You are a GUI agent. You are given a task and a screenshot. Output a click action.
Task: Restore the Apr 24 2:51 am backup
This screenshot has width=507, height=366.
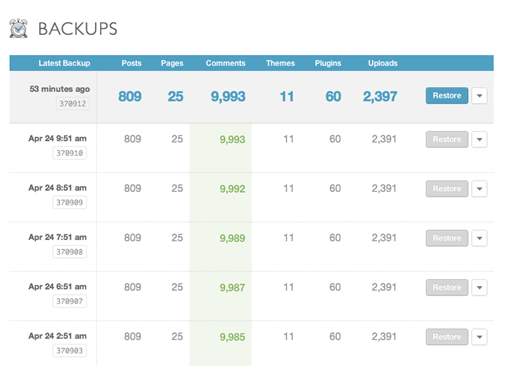point(447,337)
